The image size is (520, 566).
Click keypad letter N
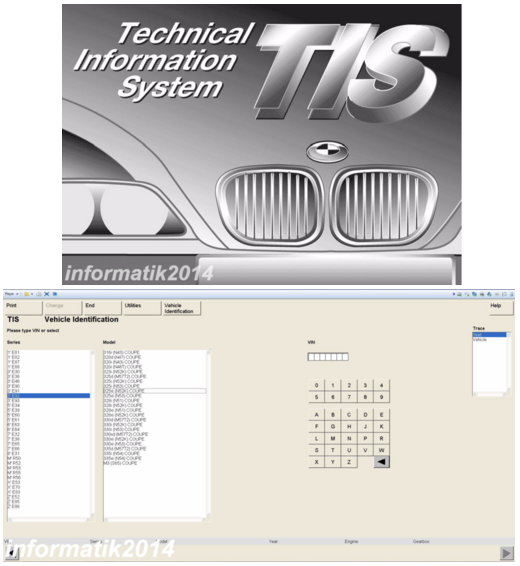click(x=349, y=438)
